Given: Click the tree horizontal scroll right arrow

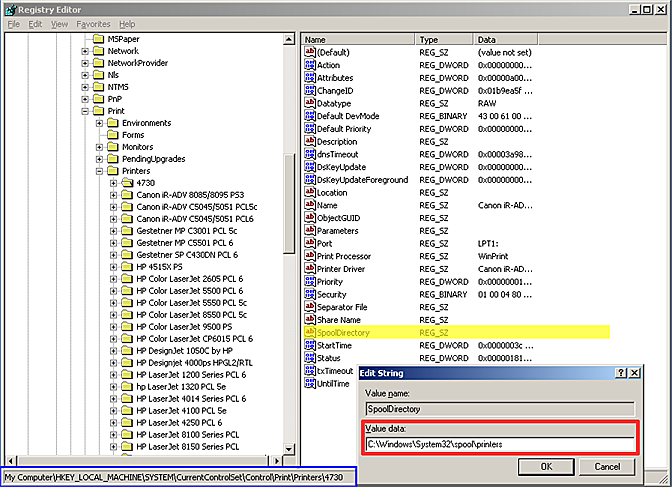Looking at the screenshot, I should [x=277, y=461].
